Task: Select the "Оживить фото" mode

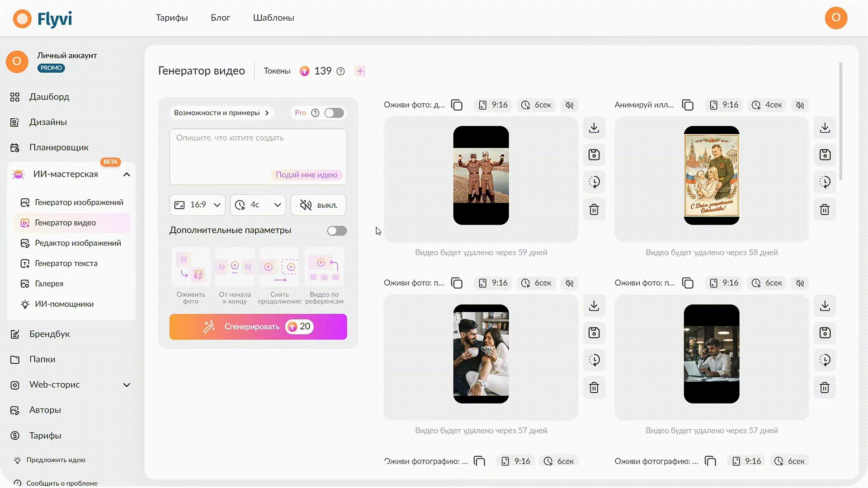Action: click(x=191, y=277)
